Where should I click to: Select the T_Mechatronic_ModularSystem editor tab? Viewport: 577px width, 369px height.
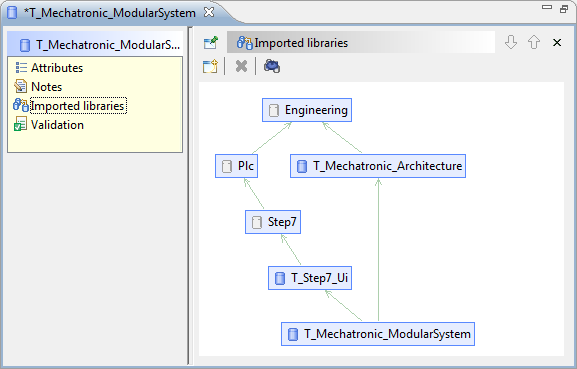(110, 13)
